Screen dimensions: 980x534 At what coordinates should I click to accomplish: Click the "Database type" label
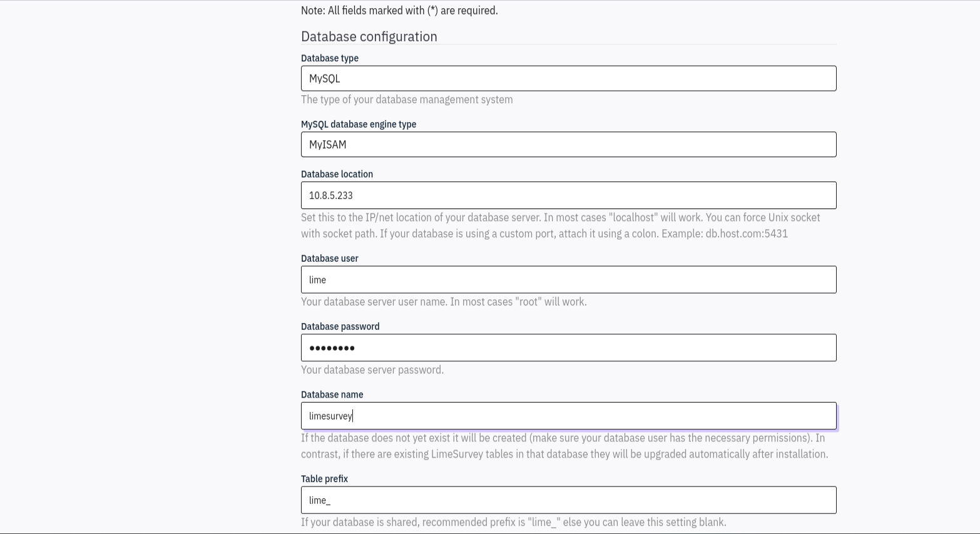tap(330, 58)
